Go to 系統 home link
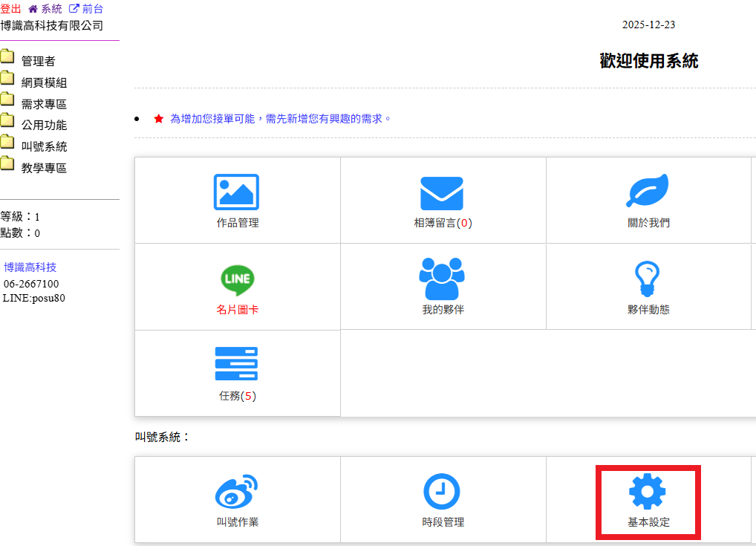The height and width of the screenshot is (546, 756). pos(45,9)
